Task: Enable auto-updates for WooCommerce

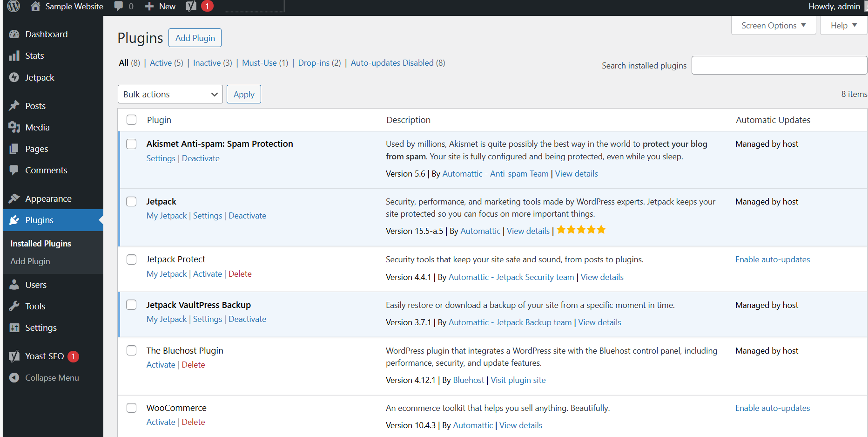Action: (773, 408)
